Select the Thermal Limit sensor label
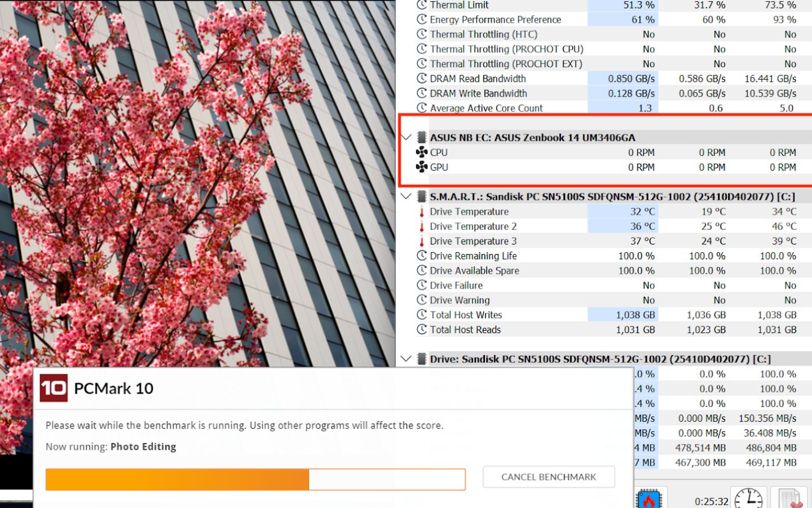812x508 pixels. pyautogui.click(x=459, y=5)
